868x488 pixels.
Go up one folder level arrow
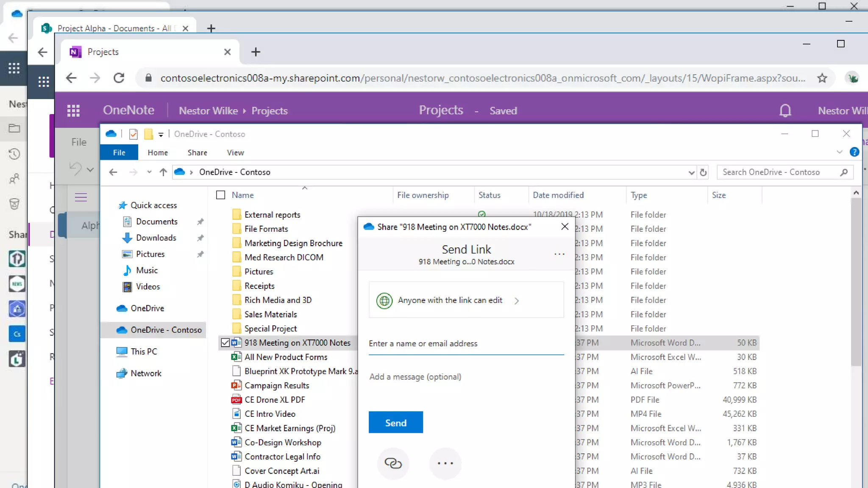pos(163,172)
